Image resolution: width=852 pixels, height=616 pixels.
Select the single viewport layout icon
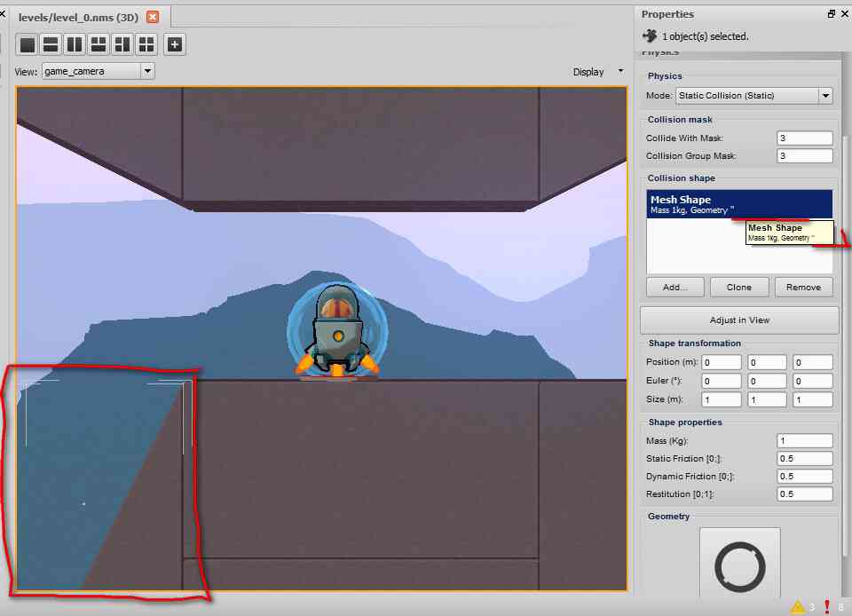28,44
